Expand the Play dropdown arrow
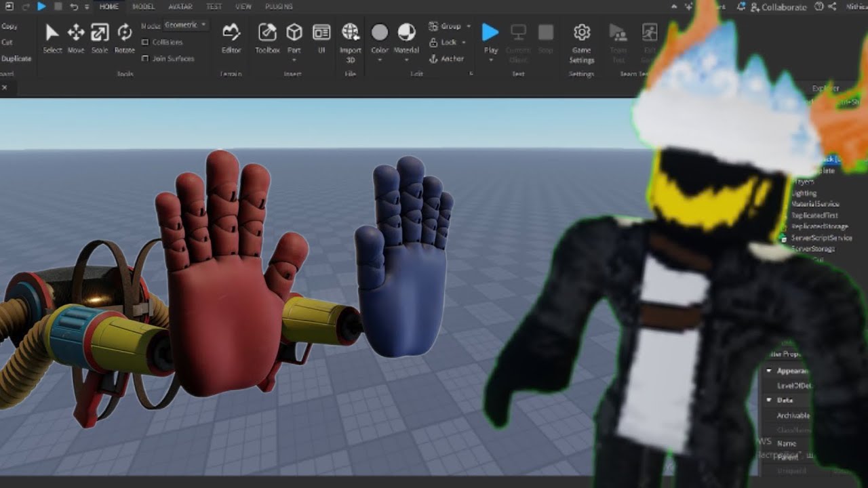 pos(490,60)
